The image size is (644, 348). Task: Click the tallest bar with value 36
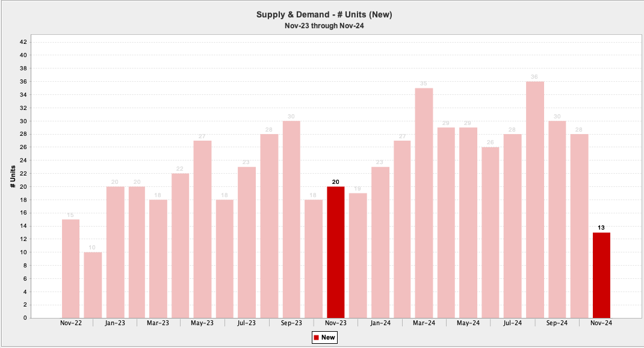click(x=535, y=200)
